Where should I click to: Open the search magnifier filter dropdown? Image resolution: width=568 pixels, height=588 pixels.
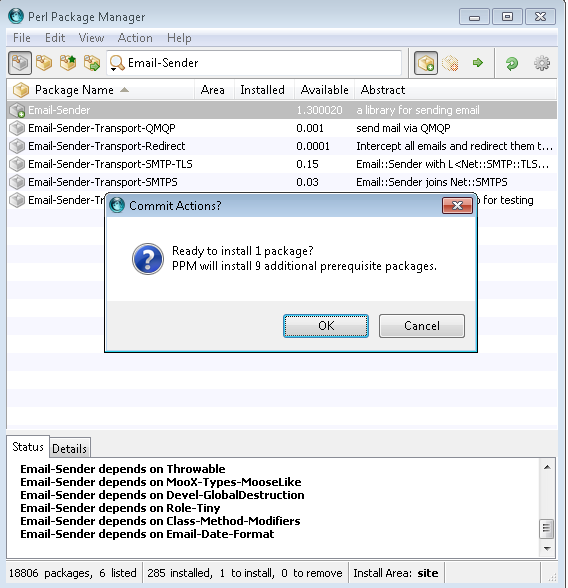click(117, 63)
